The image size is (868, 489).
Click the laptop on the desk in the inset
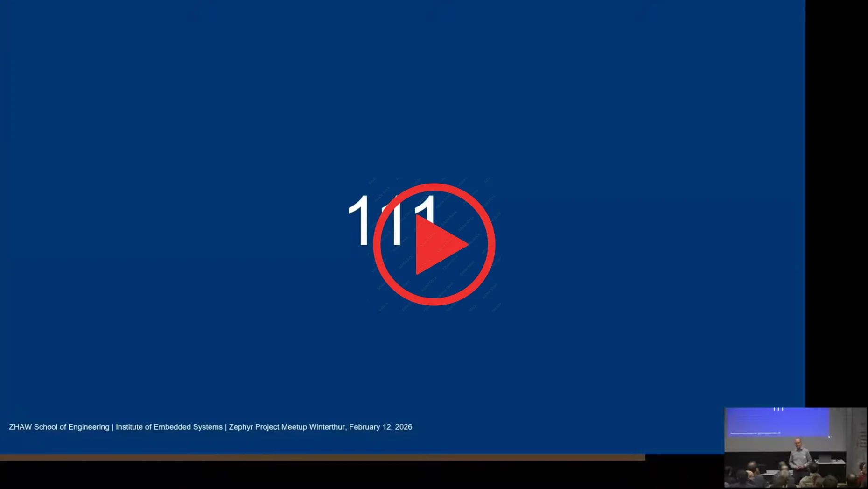point(825,458)
